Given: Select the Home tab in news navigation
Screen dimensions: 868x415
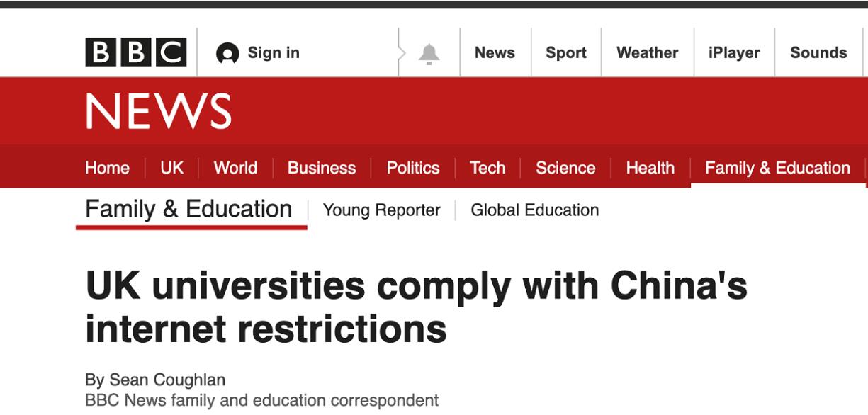Looking at the screenshot, I should (107, 168).
